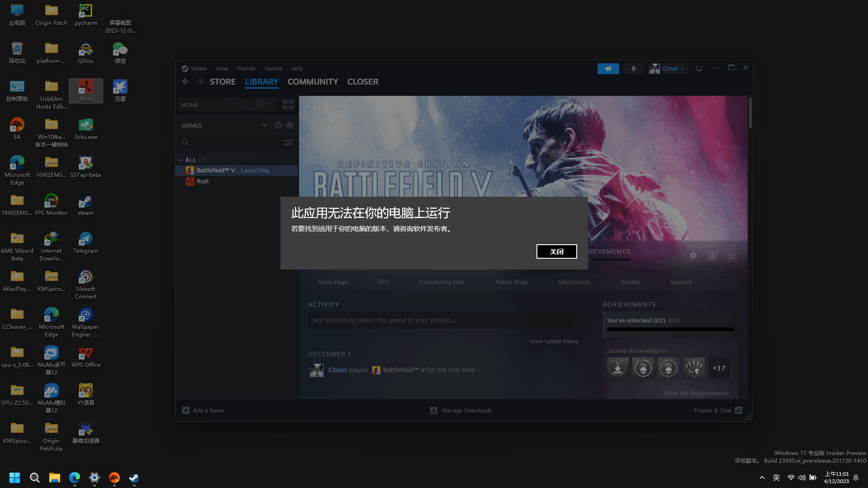Click the 10x skull locked achievement

643,368
